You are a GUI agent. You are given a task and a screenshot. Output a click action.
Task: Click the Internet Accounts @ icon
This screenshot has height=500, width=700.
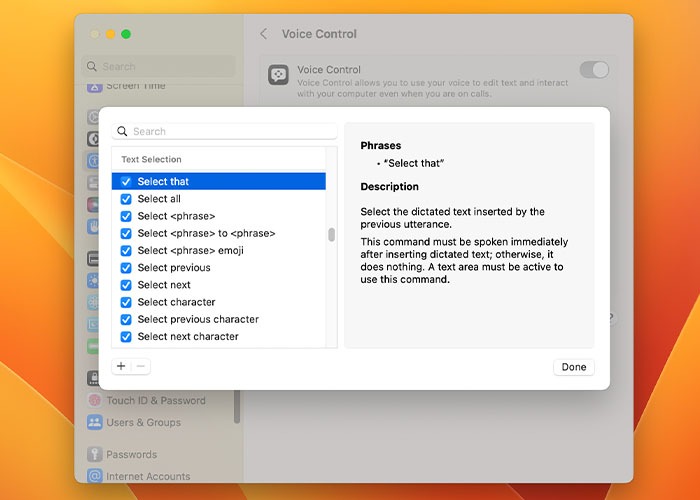click(x=95, y=476)
